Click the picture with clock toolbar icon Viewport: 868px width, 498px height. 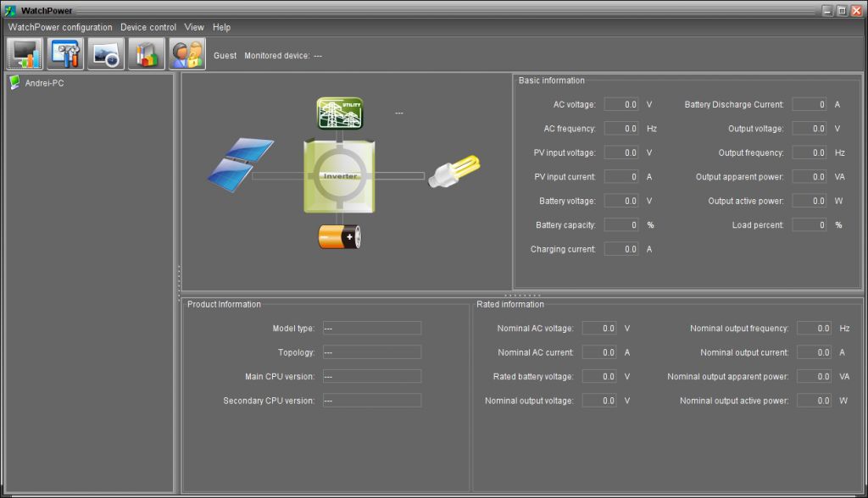click(106, 54)
